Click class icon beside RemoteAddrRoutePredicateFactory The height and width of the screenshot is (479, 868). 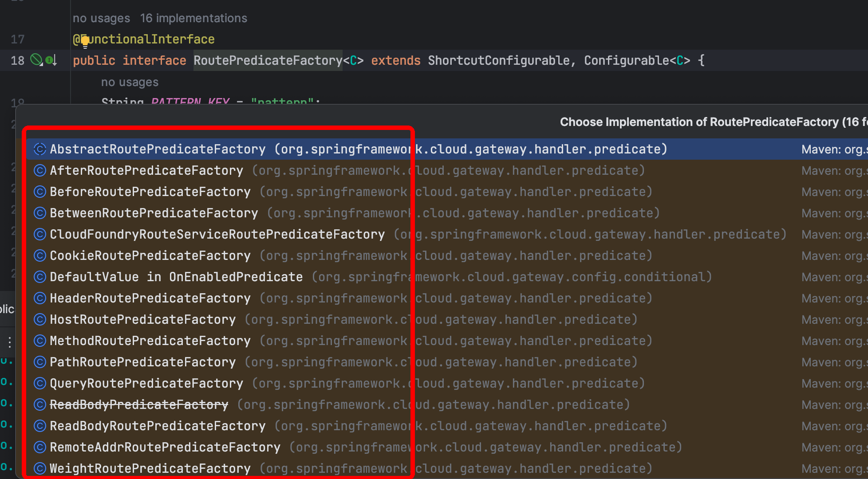40,447
